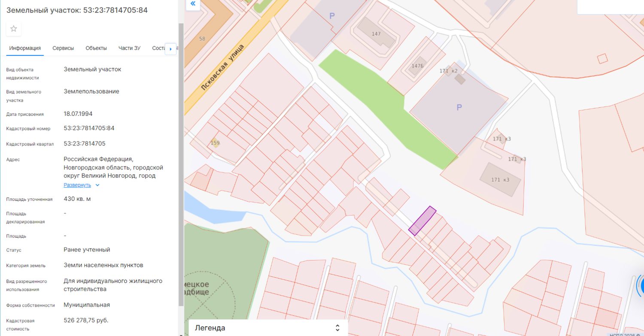Click building label 147Б on map
This screenshot has width=644, height=336.
(x=417, y=66)
